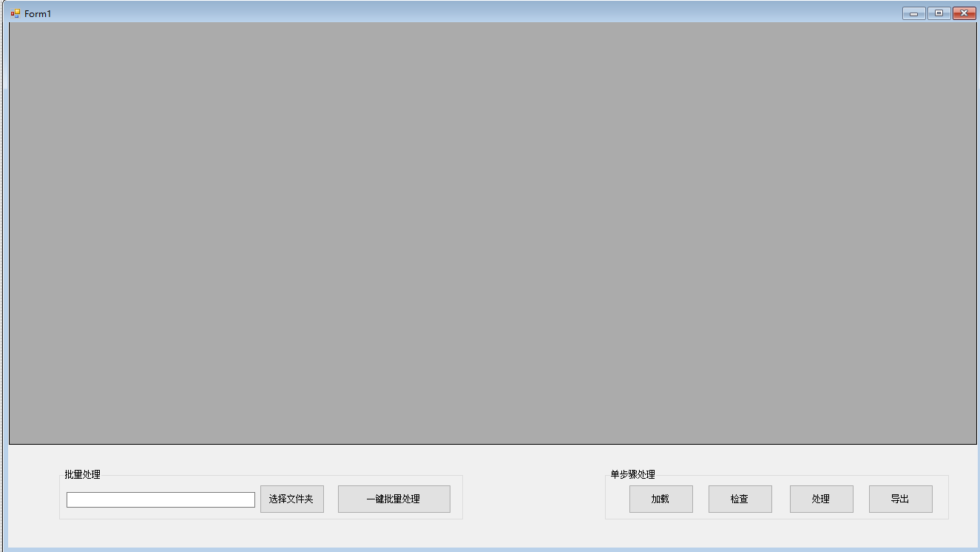Click the 批量处理 group label

tap(82, 475)
